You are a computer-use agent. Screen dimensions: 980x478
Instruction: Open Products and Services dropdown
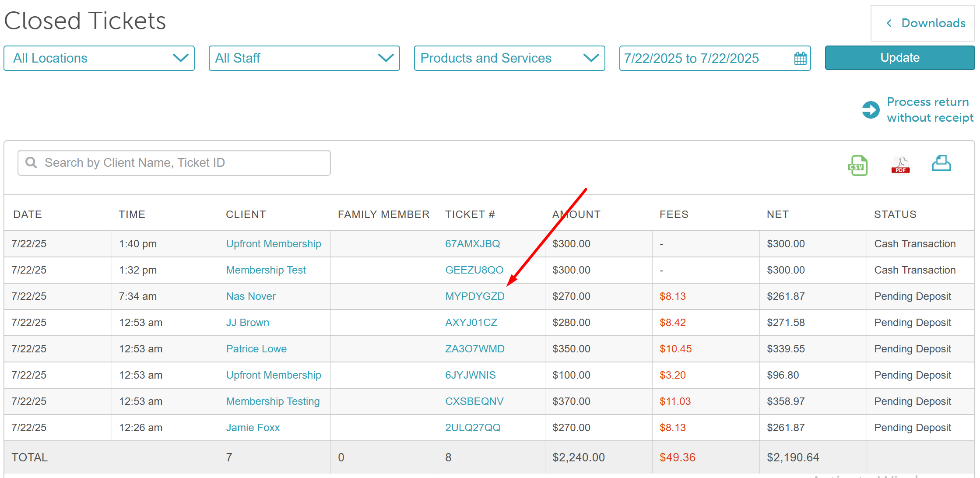509,58
